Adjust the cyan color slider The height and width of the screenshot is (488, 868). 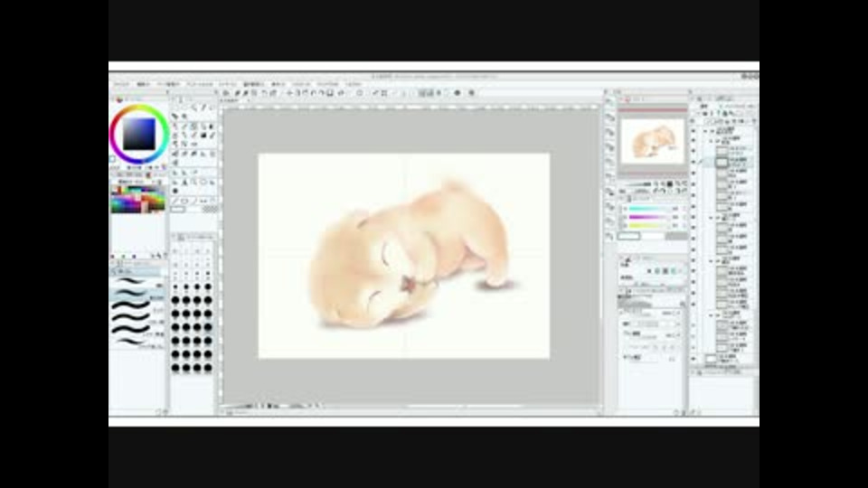click(x=648, y=209)
